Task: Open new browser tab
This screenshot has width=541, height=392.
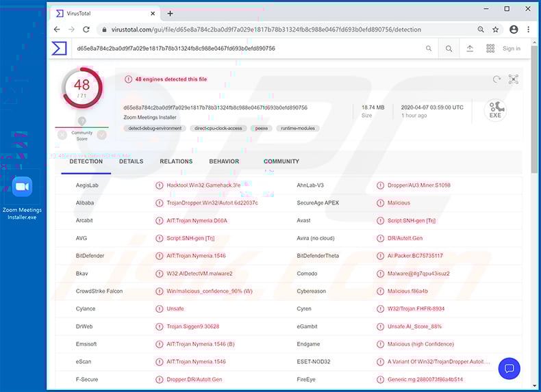Action: click(x=170, y=14)
